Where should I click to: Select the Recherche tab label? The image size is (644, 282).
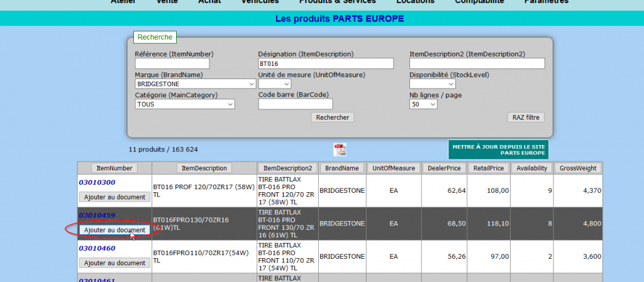click(x=155, y=37)
